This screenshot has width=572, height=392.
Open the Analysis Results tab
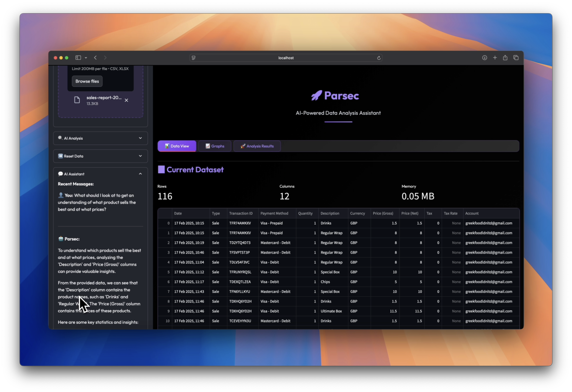coord(257,146)
